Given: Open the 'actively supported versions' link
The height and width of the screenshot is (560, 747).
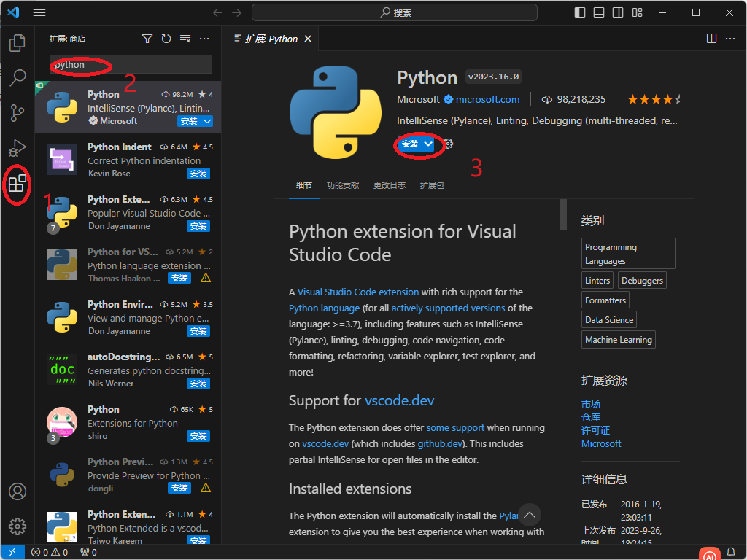Looking at the screenshot, I should pos(448,308).
